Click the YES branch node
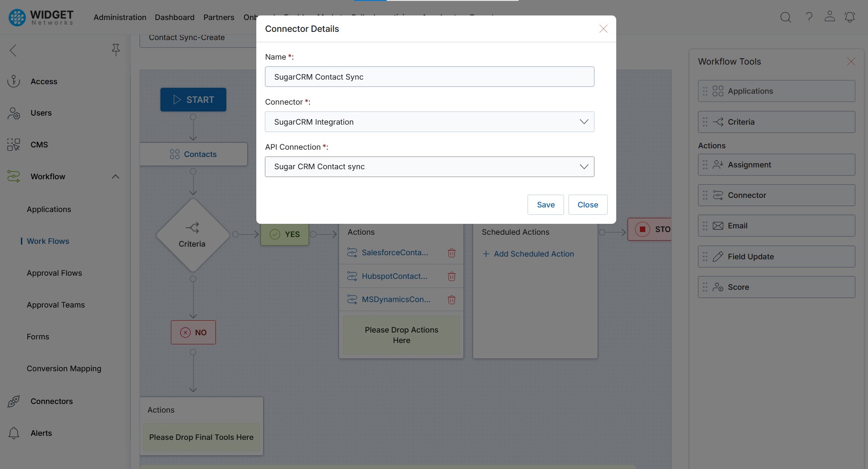The height and width of the screenshot is (469, 868). coord(284,234)
